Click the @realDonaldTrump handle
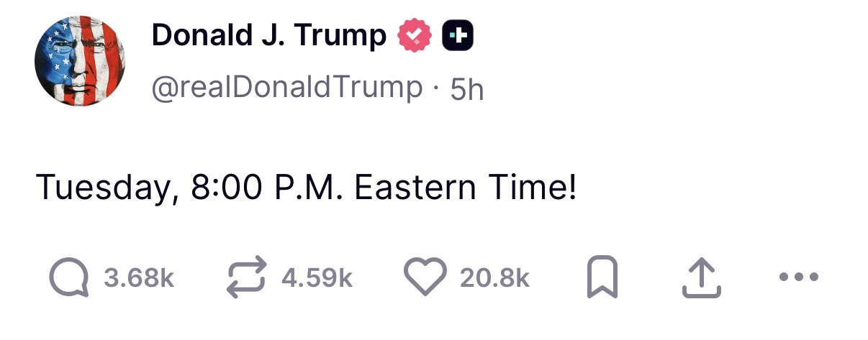The width and height of the screenshot is (868, 340). click(x=286, y=88)
